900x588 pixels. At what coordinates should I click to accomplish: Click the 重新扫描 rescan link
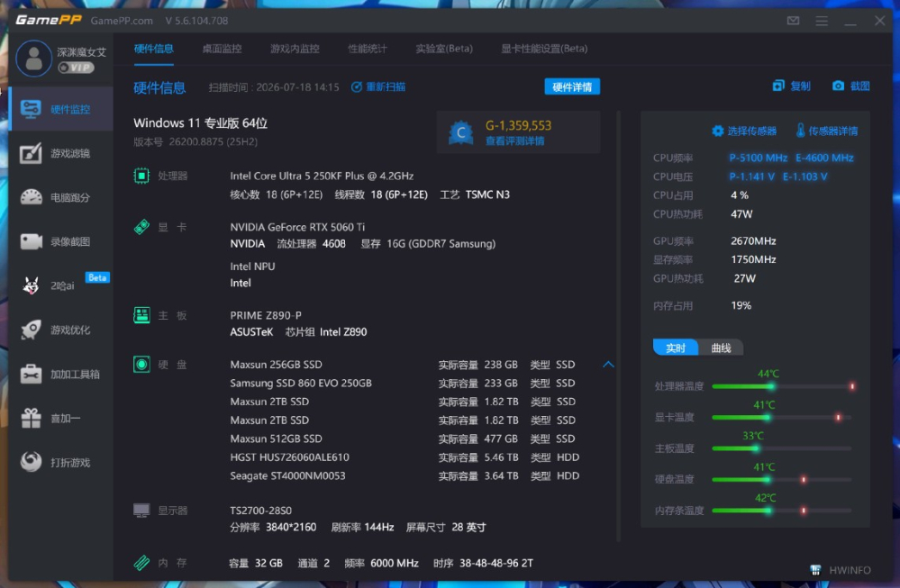click(x=378, y=86)
